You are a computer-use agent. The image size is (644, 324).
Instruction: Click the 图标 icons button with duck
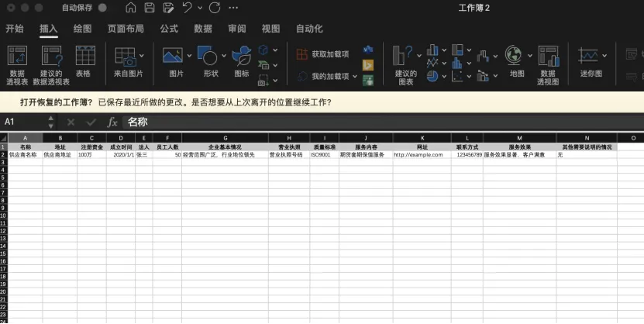click(x=242, y=56)
